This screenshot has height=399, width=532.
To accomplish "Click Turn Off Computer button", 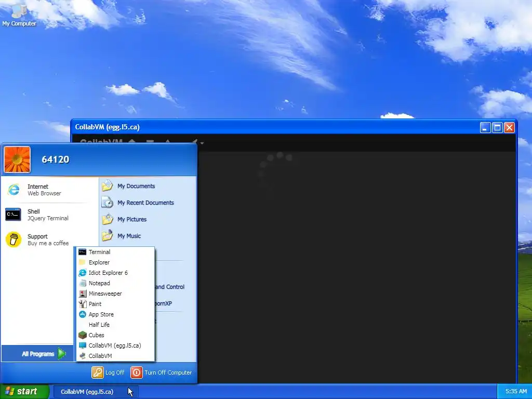I will (162, 373).
